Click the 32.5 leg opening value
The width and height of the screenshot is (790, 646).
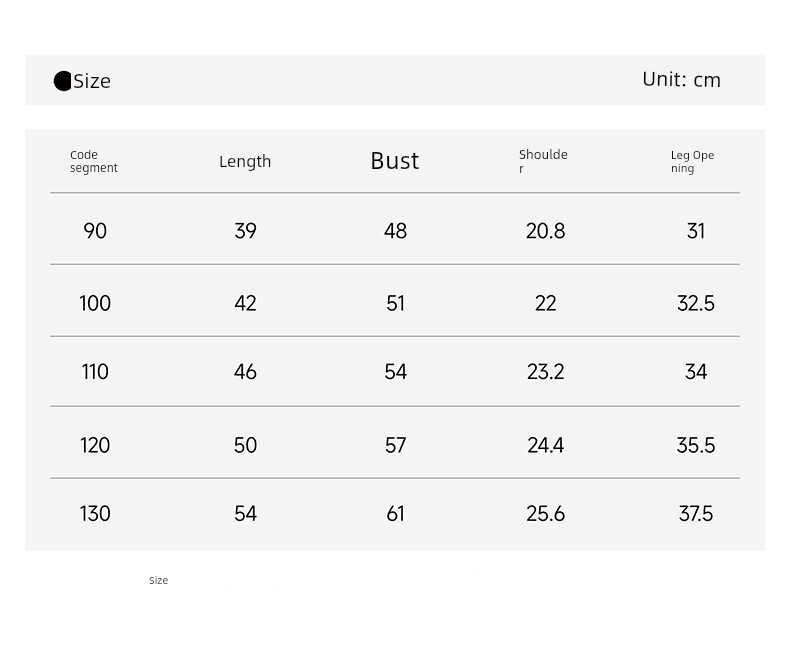tap(696, 303)
